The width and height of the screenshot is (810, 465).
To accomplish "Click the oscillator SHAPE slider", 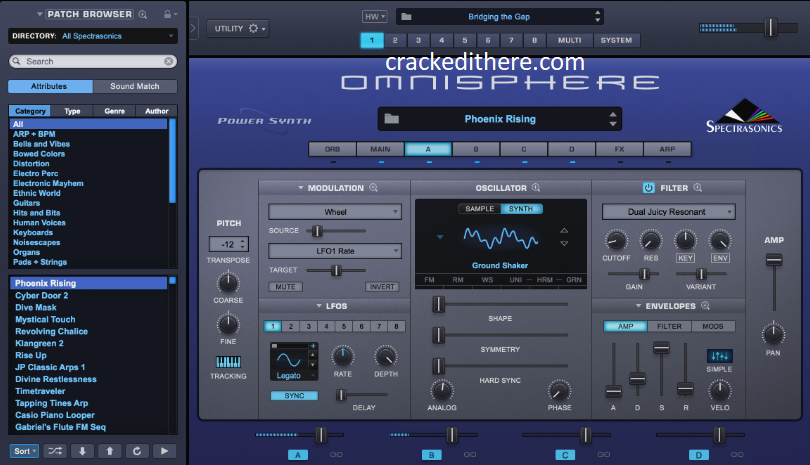I will click(439, 304).
